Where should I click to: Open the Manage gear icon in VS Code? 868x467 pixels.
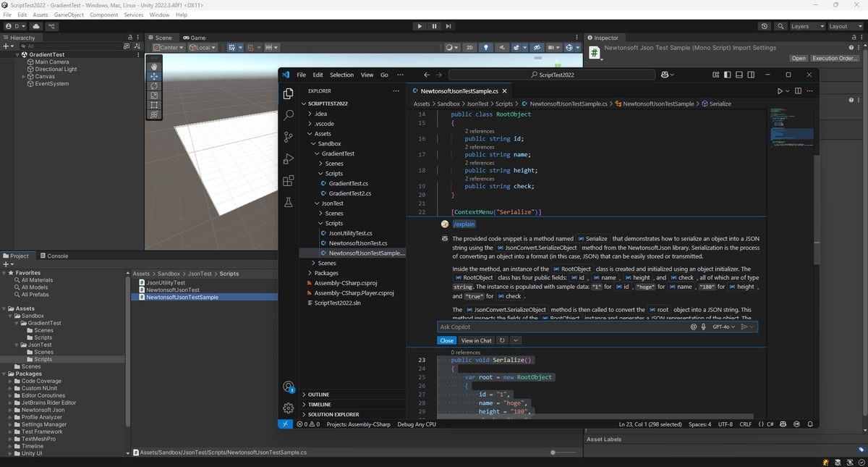tap(289, 408)
